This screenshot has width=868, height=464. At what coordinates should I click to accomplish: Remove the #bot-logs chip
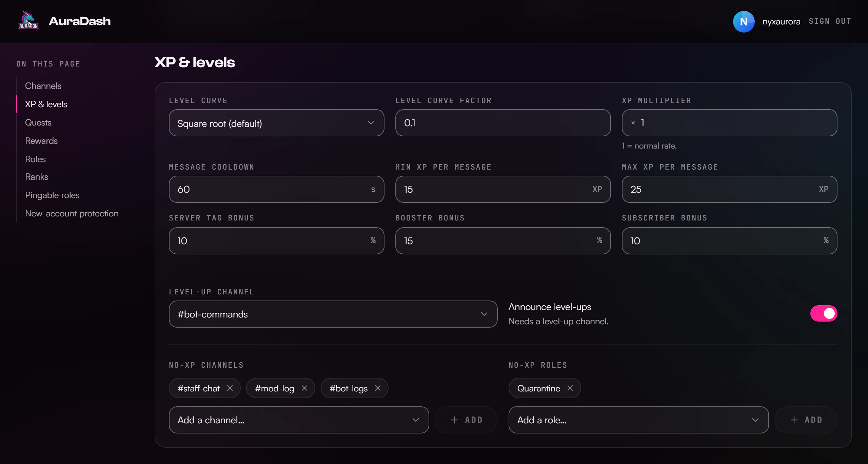[x=378, y=388]
